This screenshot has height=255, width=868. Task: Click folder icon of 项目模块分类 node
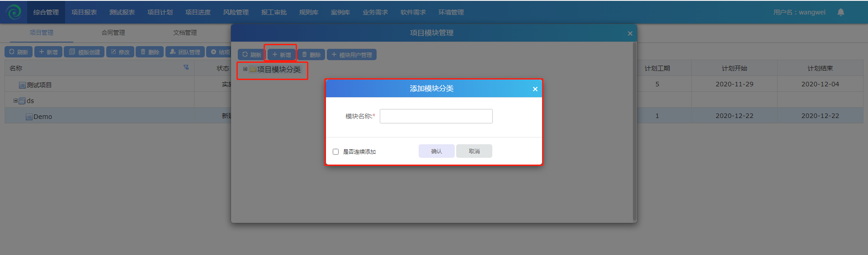tap(253, 69)
